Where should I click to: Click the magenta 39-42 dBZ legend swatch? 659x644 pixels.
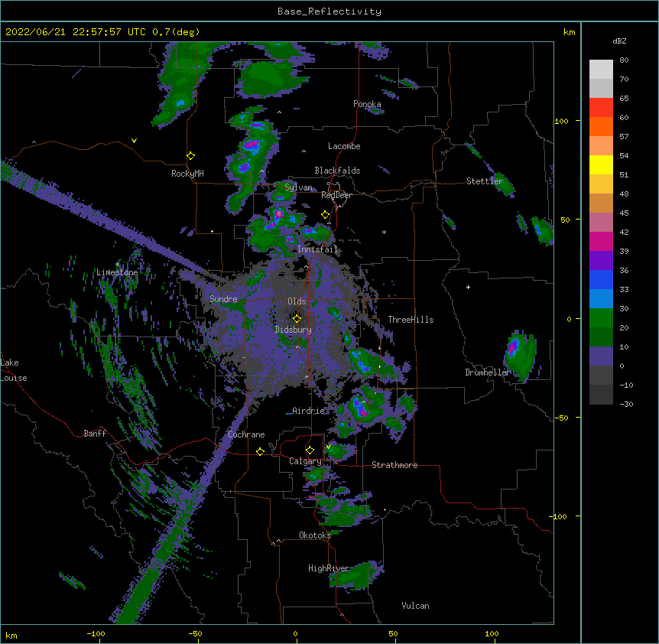[x=601, y=241]
